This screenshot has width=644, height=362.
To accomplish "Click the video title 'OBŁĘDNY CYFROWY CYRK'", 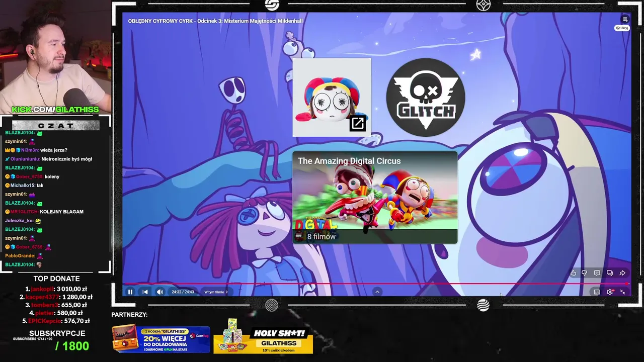I will tap(215, 21).
